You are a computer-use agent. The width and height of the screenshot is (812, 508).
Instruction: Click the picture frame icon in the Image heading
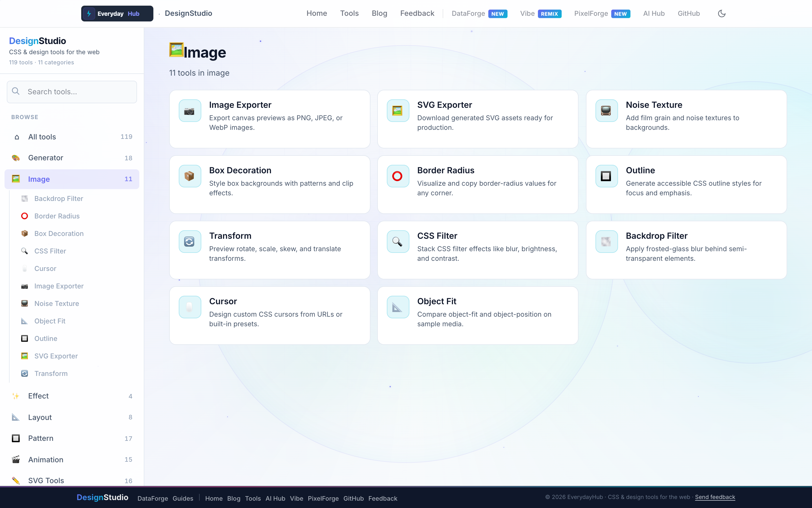coord(176,50)
